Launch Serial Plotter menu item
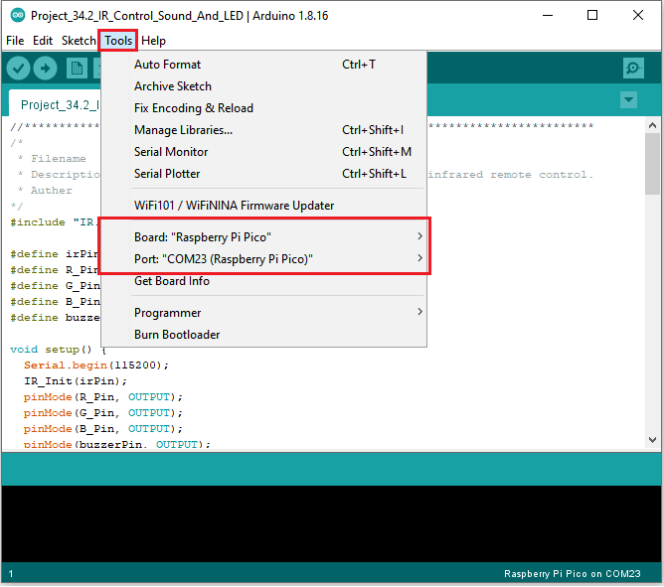This screenshot has height=587, width=664. 264,174
